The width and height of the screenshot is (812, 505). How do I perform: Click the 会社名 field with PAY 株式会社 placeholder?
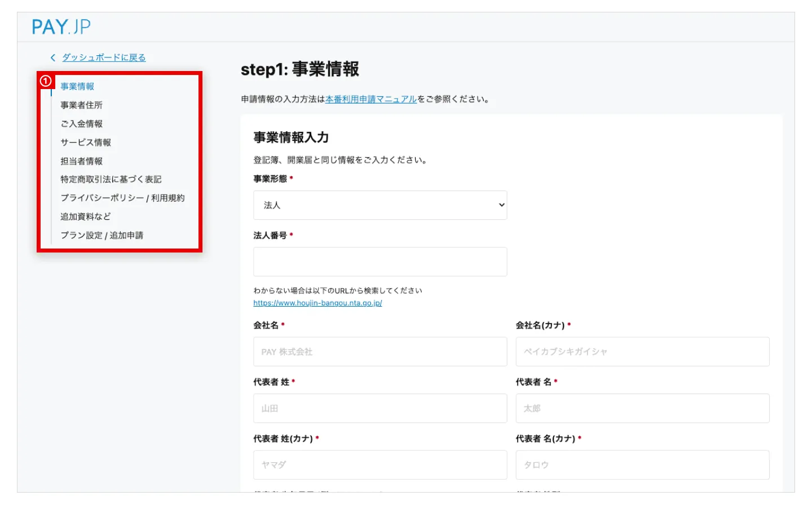pyautogui.click(x=380, y=352)
